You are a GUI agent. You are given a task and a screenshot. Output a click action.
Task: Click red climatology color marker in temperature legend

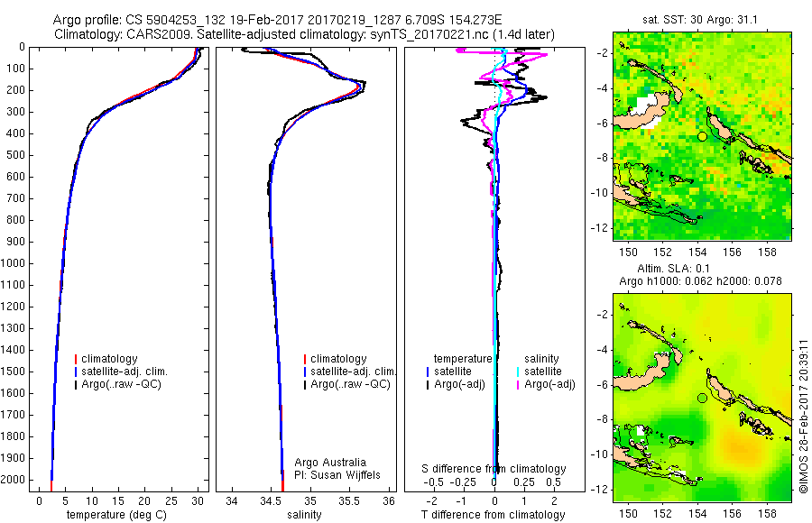click(76, 359)
